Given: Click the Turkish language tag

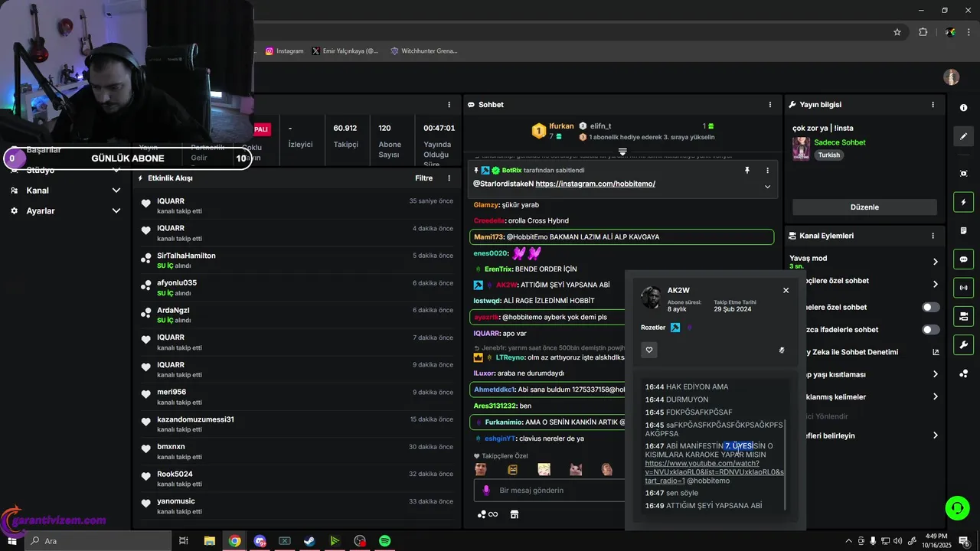Looking at the screenshot, I should (828, 155).
